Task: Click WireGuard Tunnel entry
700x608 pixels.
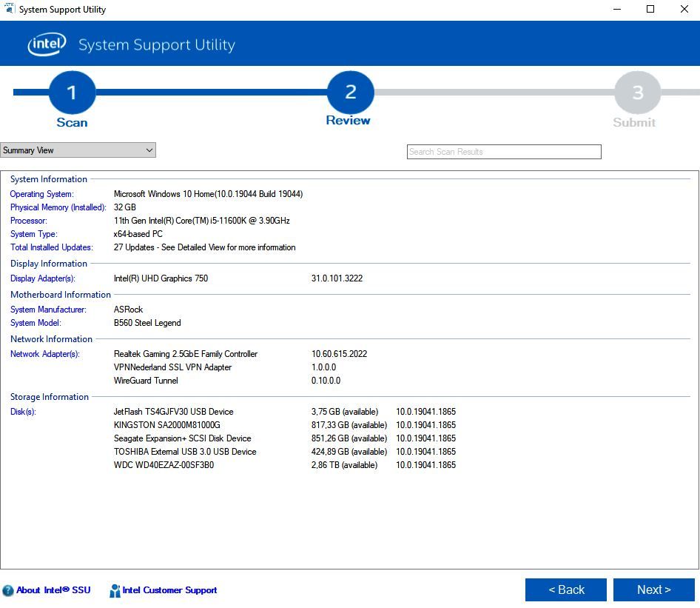Action: [146, 381]
